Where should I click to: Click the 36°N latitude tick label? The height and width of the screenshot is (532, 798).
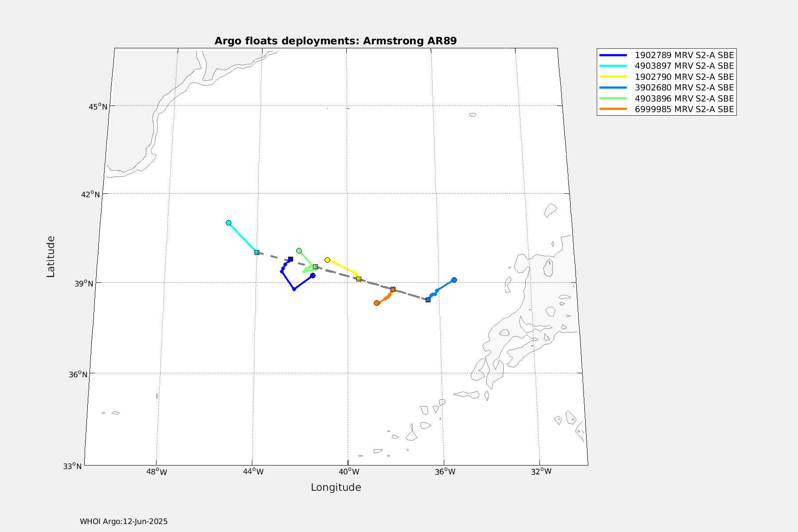coord(78,375)
